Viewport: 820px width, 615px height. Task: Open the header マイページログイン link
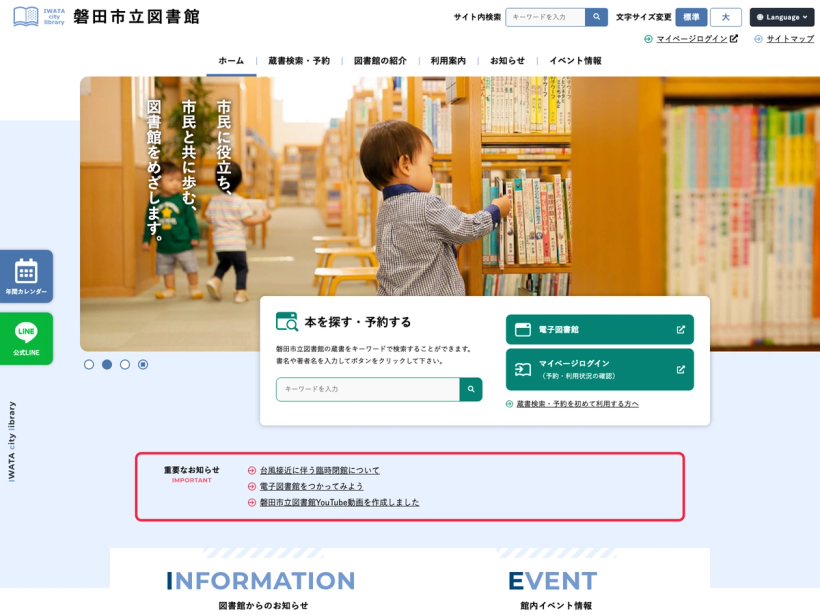pyautogui.click(x=697, y=39)
